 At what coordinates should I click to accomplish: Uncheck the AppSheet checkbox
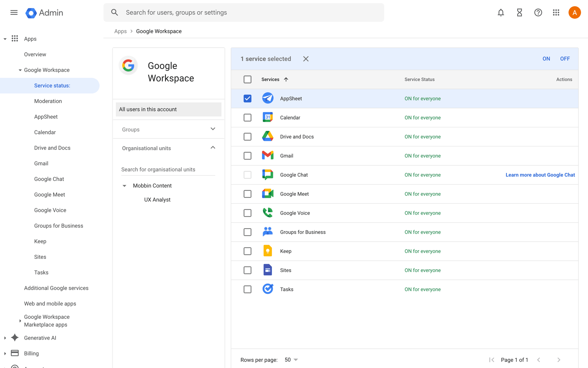pyautogui.click(x=247, y=98)
